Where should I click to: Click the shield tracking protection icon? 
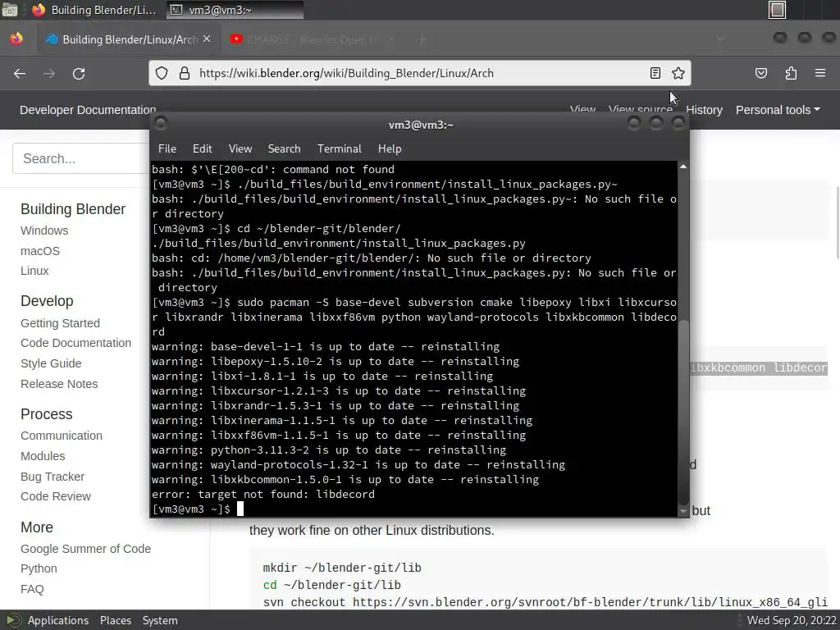(x=162, y=73)
